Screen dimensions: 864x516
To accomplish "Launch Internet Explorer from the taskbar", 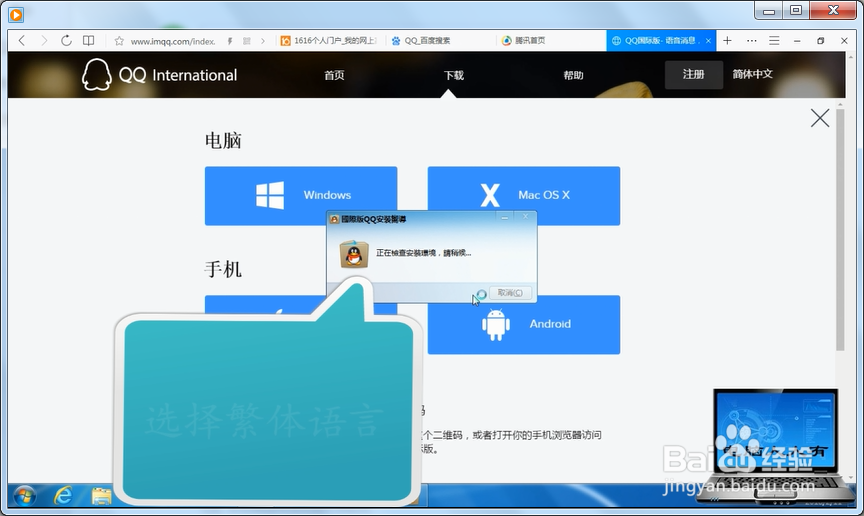I will pyautogui.click(x=63, y=496).
